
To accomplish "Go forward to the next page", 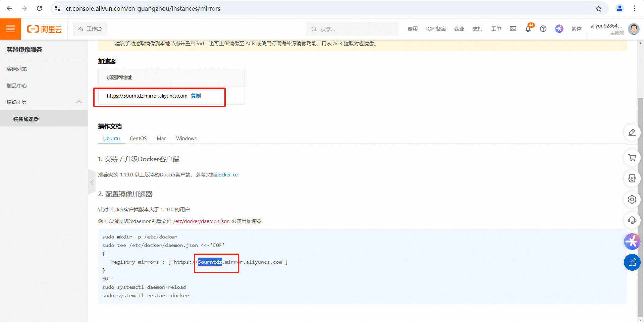I will (x=24, y=8).
